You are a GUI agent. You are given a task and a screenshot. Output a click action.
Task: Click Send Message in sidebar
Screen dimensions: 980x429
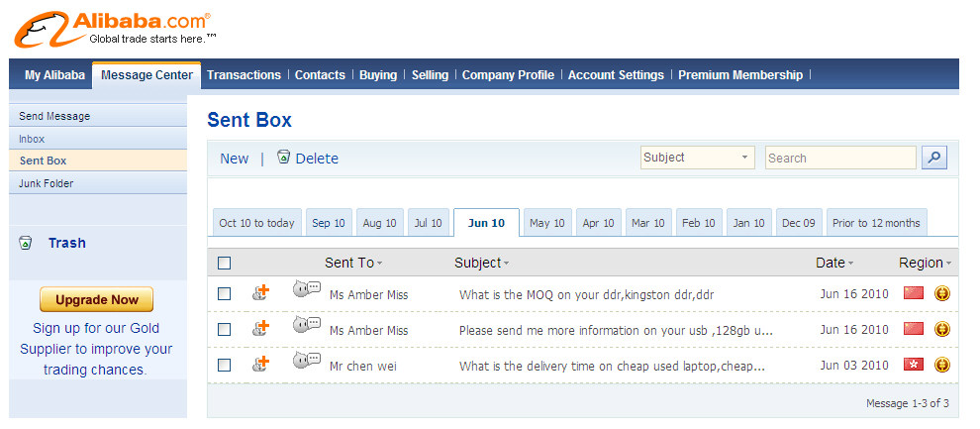click(98, 116)
